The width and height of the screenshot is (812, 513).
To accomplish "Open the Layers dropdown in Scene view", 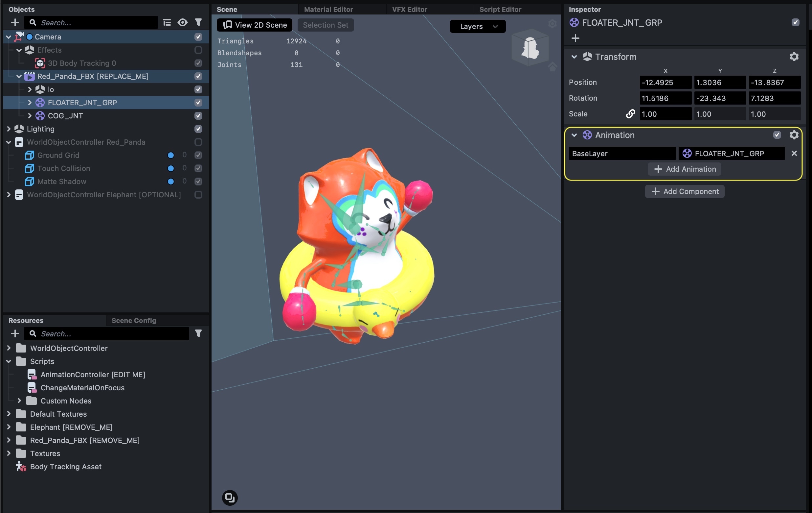I will [x=478, y=26].
